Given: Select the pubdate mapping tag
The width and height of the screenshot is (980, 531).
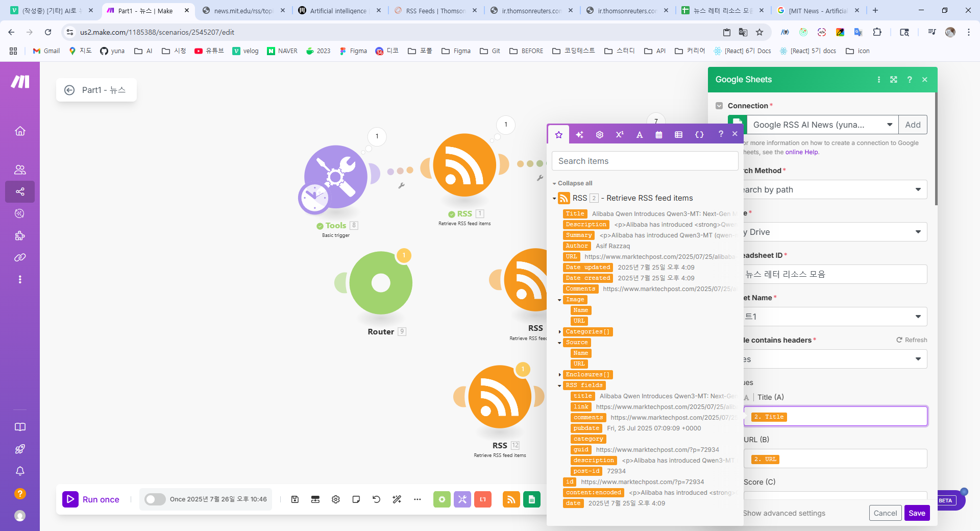Looking at the screenshot, I should pos(586,428).
